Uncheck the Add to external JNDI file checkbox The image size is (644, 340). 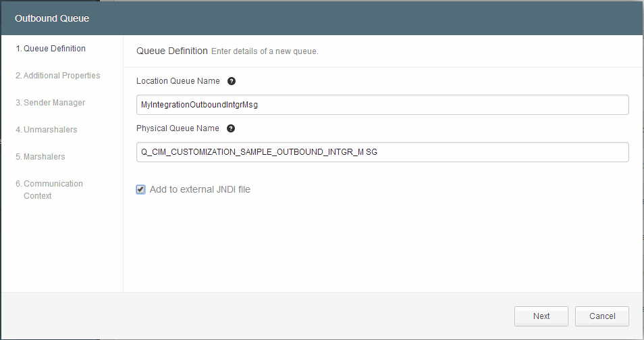140,189
